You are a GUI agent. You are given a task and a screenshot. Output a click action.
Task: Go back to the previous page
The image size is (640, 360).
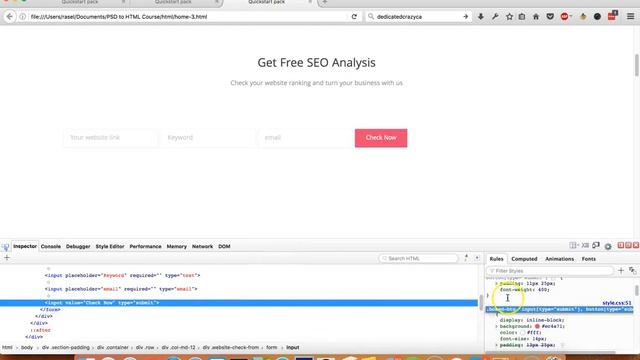click(10, 17)
